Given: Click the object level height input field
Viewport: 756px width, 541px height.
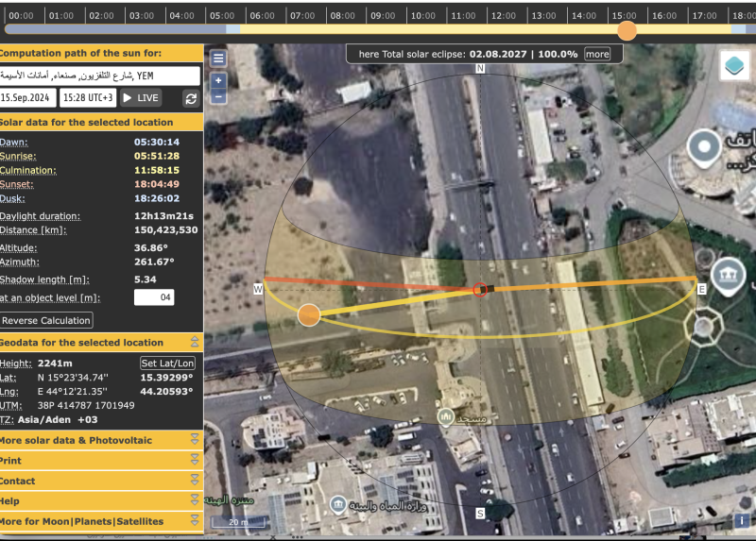Looking at the screenshot, I should (154, 298).
